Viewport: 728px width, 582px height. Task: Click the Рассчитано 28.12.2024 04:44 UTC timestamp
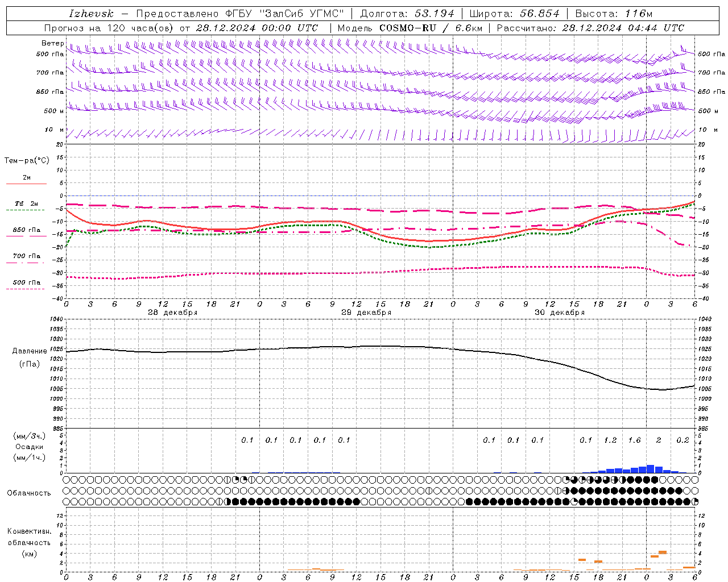590,28
